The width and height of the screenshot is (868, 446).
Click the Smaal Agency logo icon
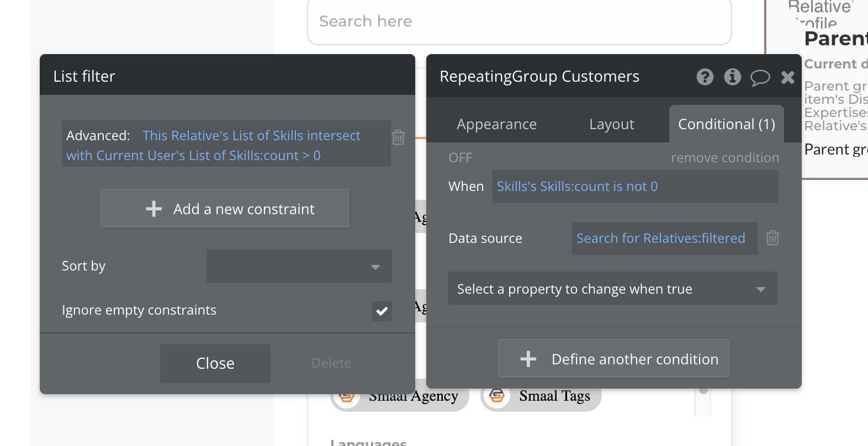(347, 397)
